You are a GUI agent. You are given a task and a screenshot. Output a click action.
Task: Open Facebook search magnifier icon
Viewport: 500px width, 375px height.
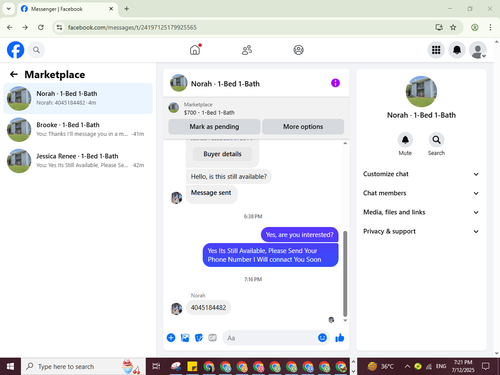click(36, 50)
